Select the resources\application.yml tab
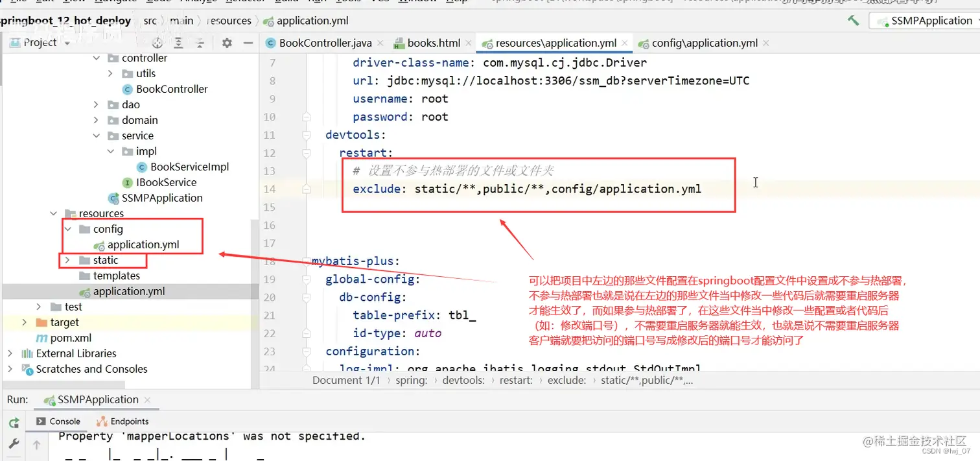This screenshot has height=461, width=980. coord(555,43)
